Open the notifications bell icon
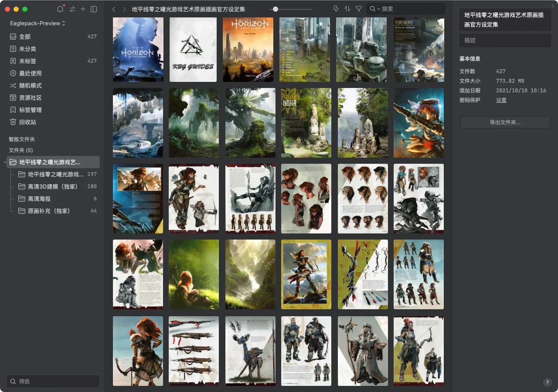Viewport: 558px width, 392px height. pos(60,9)
